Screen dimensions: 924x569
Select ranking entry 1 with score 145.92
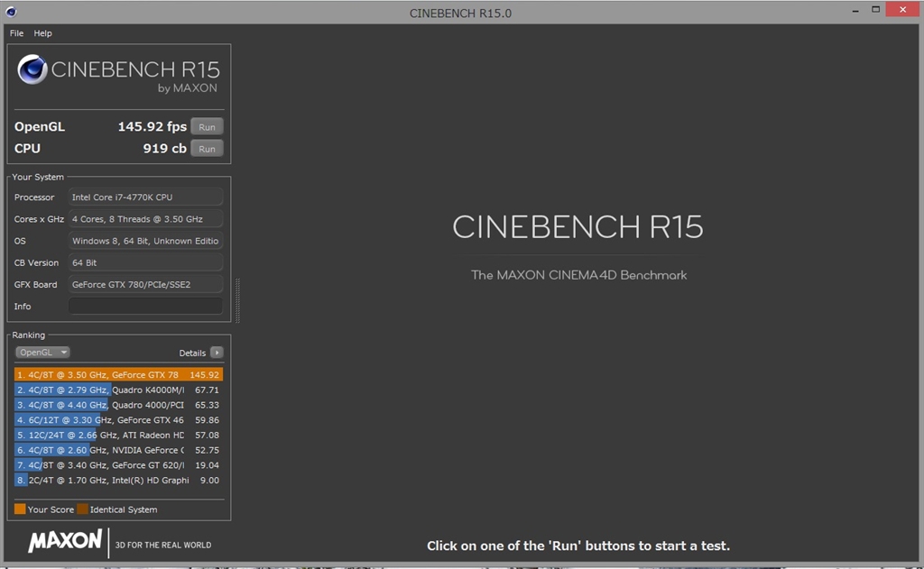click(x=118, y=374)
